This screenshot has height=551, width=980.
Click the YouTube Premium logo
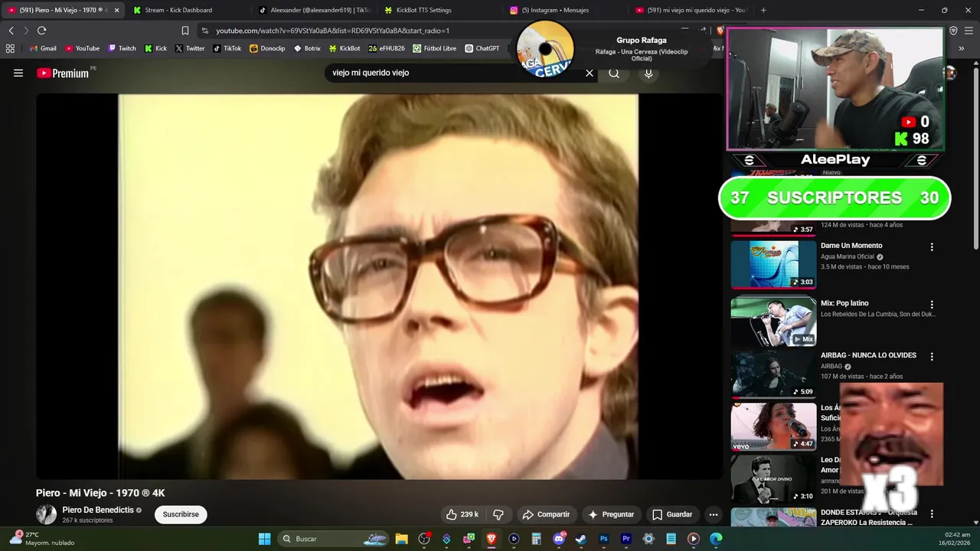tap(63, 73)
